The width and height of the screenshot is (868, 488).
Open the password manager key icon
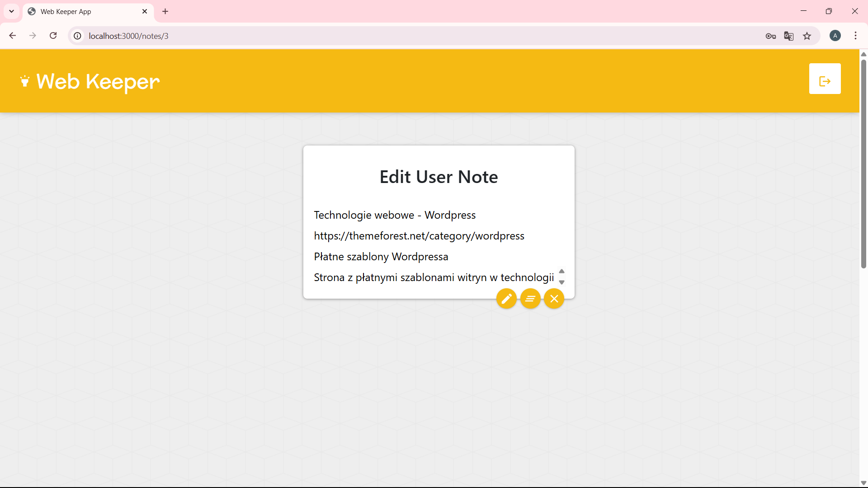[x=770, y=36]
